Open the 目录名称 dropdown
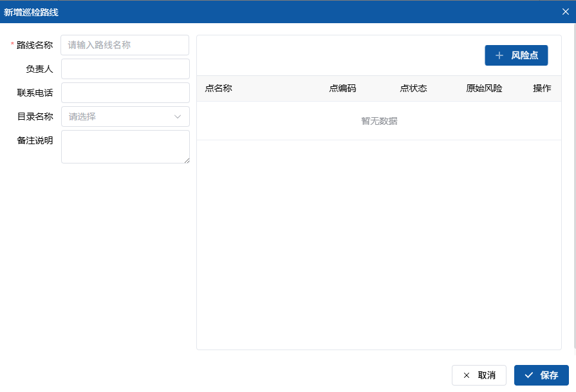The image size is (576, 392). pos(119,117)
